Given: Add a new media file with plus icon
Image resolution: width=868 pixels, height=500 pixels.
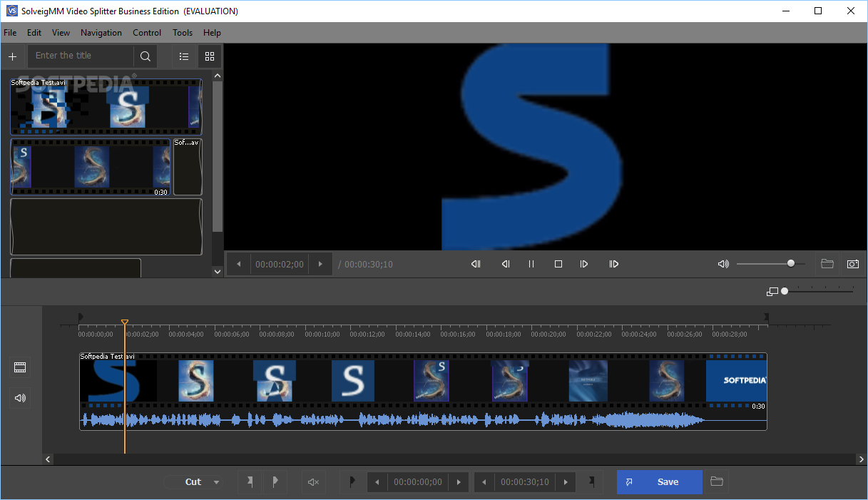Looking at the screenshot, I should click(12, 56).
